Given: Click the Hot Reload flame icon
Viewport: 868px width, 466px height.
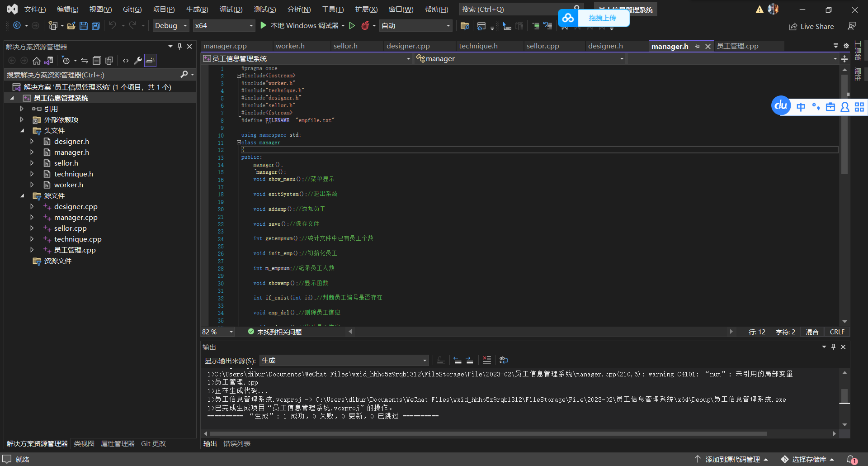Looking at the screenshot, I should tap(365, 26).
